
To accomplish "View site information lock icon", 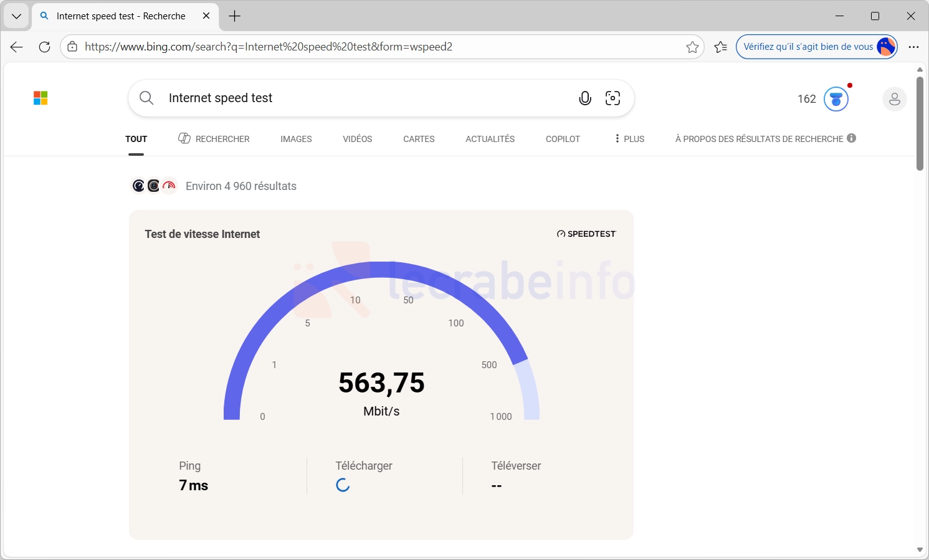I will pyautogui.click(x=73, y=47).
